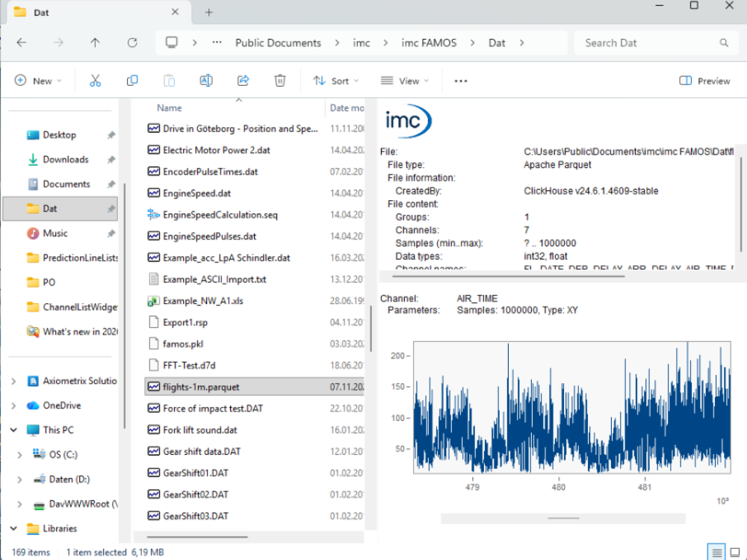Click the Copy icon in toolbar

coord(132,81)
